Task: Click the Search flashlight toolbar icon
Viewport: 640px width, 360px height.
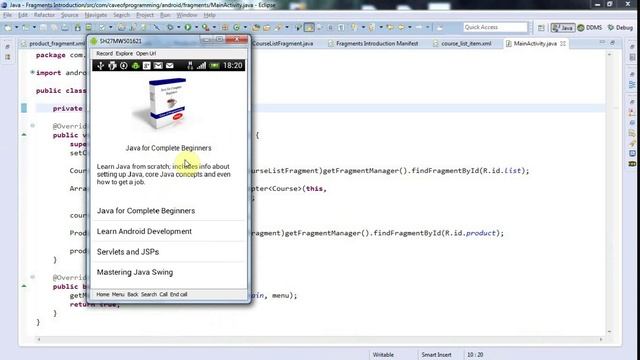Action: coord(278,27)
